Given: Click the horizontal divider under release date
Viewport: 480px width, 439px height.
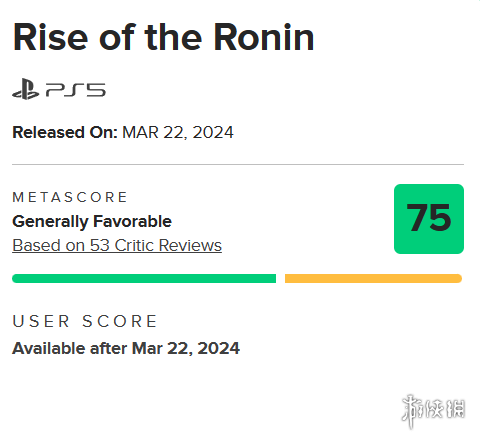Looking at the screenshot, I should (238, 164).
